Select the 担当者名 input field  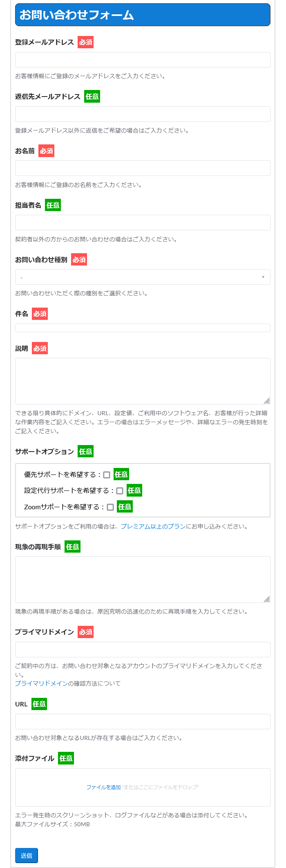[x=142, y=223]
